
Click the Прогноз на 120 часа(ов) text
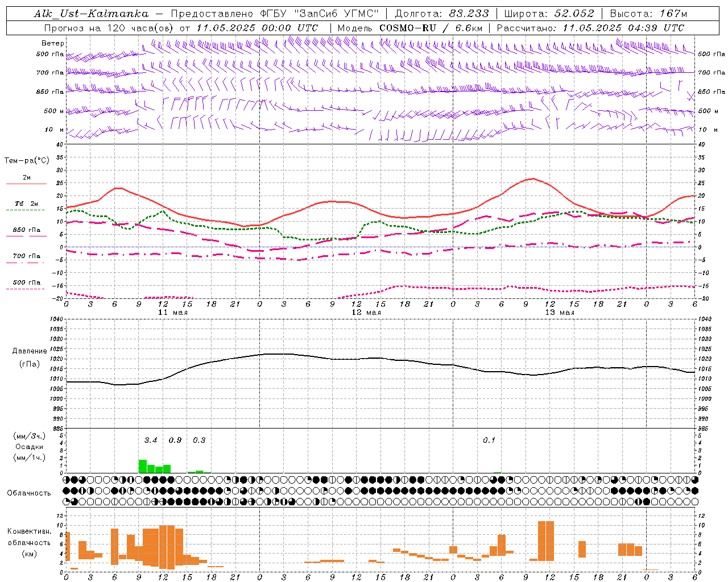point(110,28)
